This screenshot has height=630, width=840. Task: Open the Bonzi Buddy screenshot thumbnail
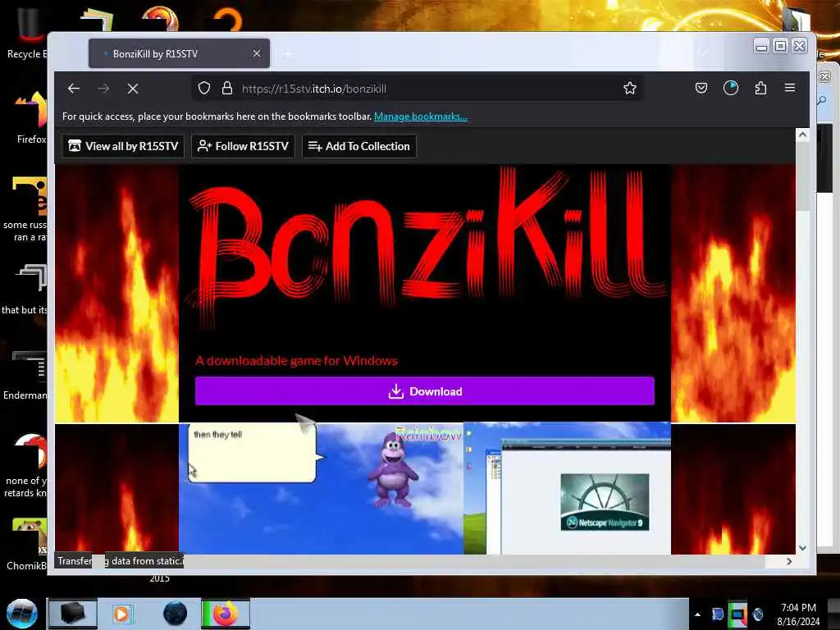point(321,488)
